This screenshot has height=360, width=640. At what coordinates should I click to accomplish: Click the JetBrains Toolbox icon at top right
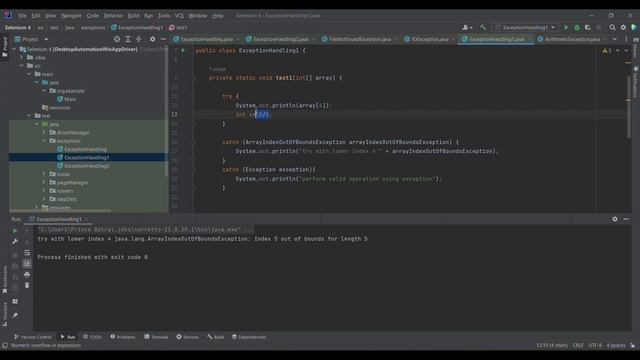[634, 27]
